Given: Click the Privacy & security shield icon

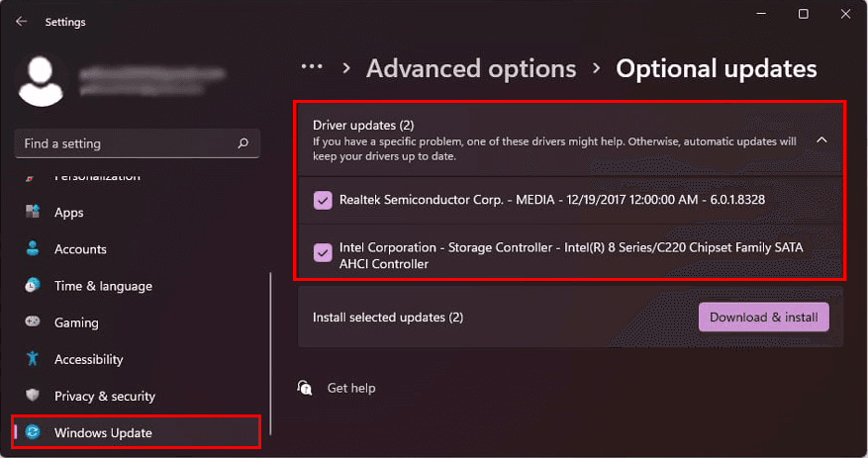Looking at the screenshot, I should coord(33,396).
